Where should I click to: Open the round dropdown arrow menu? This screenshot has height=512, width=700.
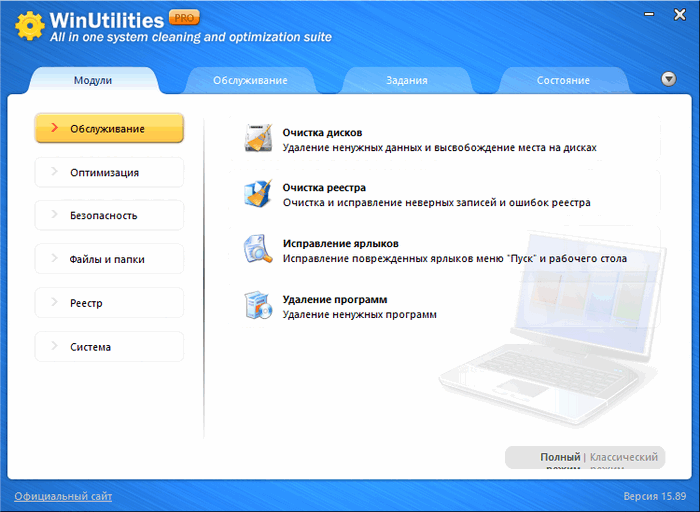(x=668, y=79)
